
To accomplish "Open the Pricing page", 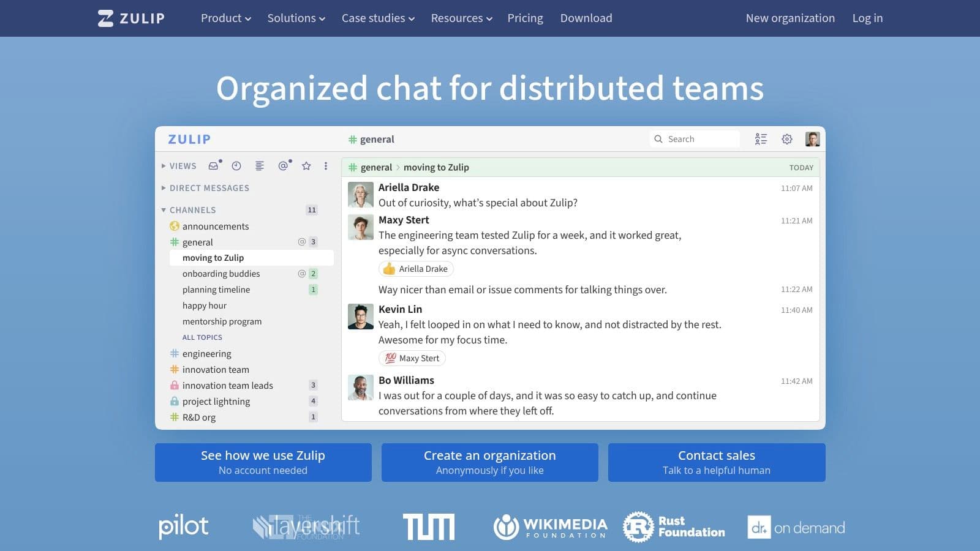I will click(525, 18).
